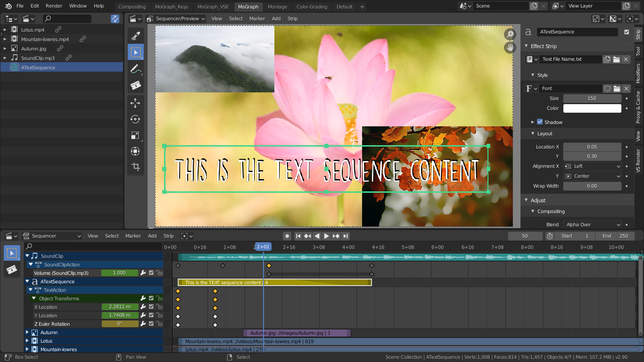Select the Blade cut tool in preview toolbar

(x=136, y=85)
